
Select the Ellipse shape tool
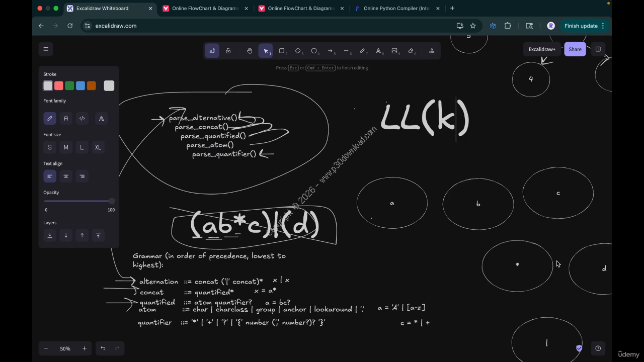314,51
